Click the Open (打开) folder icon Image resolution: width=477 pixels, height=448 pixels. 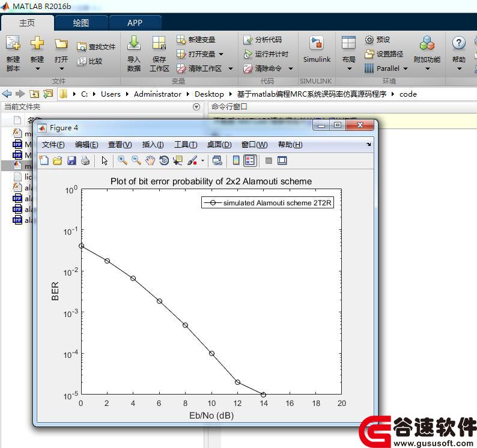(x=61, y=44)
